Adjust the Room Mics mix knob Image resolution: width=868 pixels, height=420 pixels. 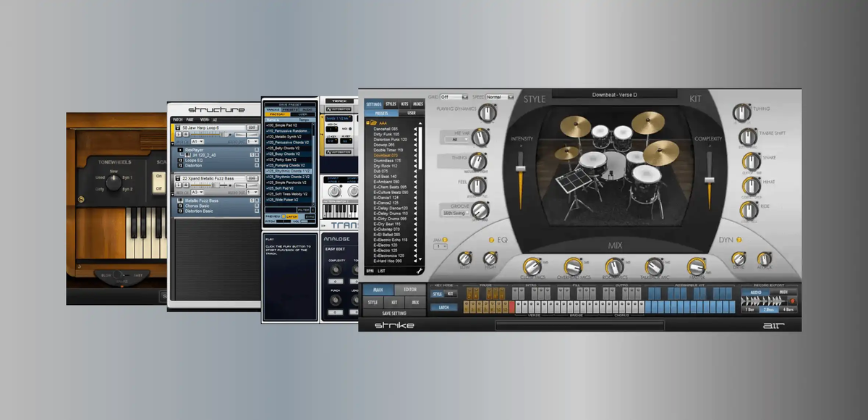tap(613, 266)
